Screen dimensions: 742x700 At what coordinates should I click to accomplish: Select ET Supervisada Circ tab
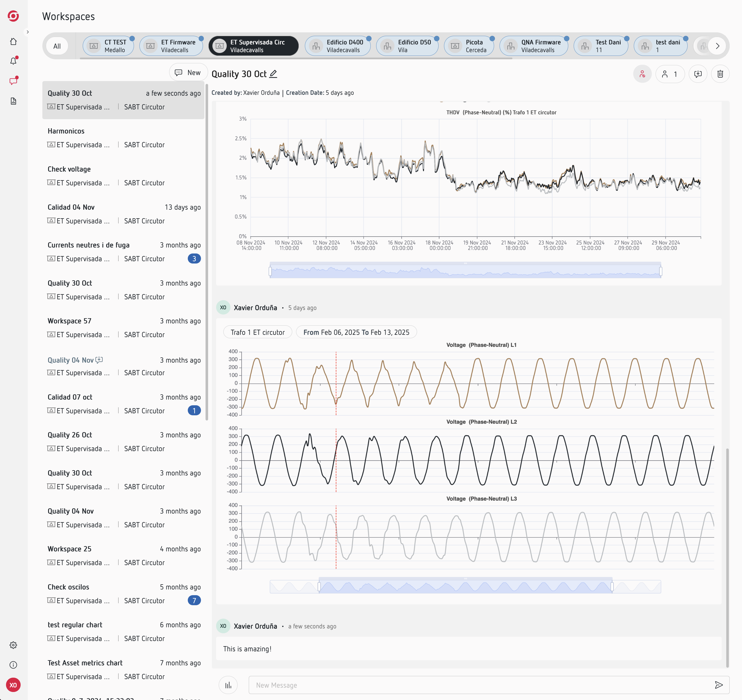(x=253, y=46)
